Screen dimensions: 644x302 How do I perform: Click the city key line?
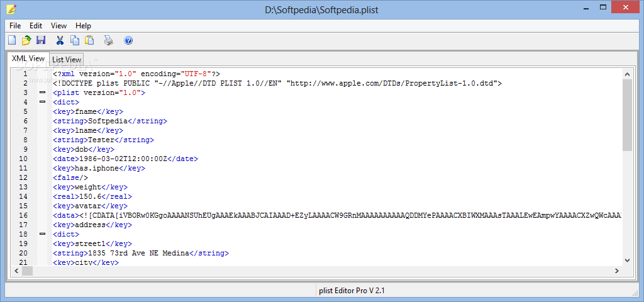pos(86,262)
